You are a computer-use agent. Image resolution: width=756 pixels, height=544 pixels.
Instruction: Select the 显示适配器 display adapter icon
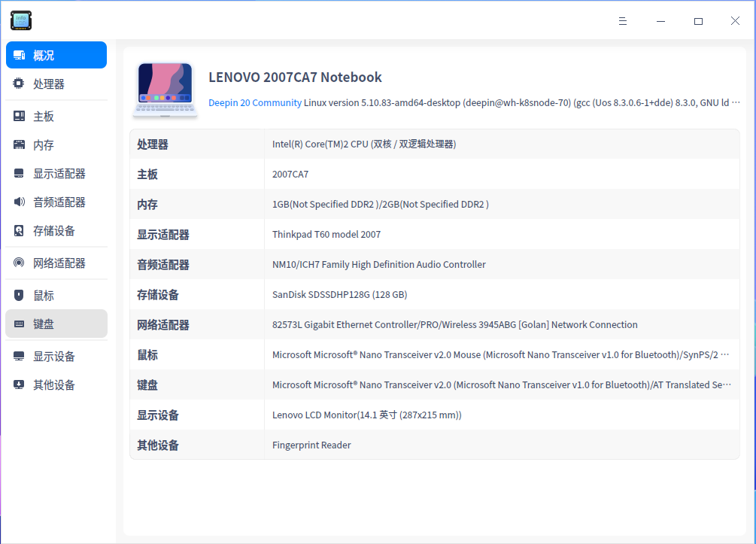pyautogui.click(x=20, y=173)
